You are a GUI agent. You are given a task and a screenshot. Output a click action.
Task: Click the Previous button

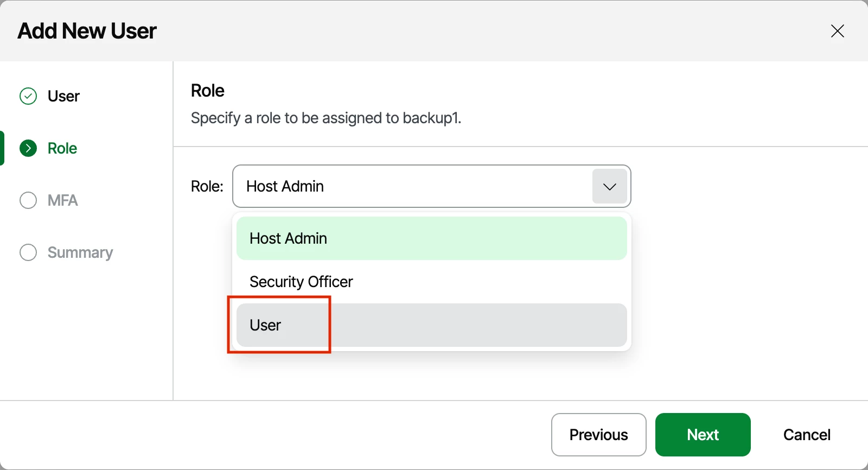click(598, 435)
